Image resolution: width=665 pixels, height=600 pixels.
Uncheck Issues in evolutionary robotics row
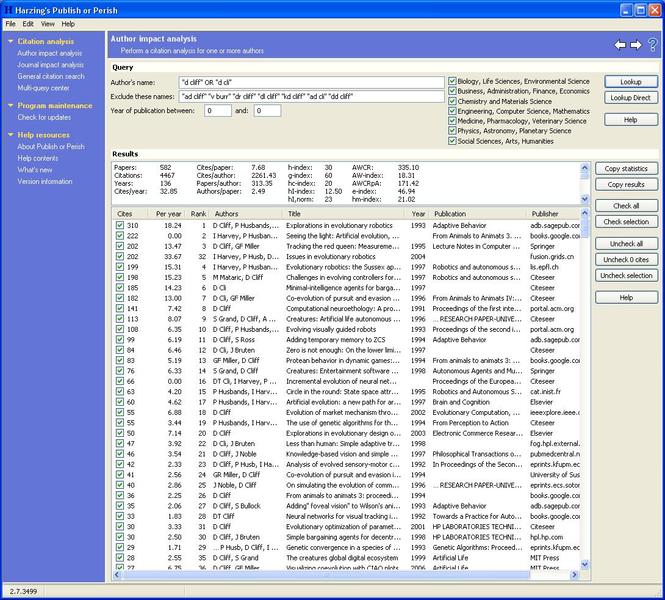(x=120, y=257)
